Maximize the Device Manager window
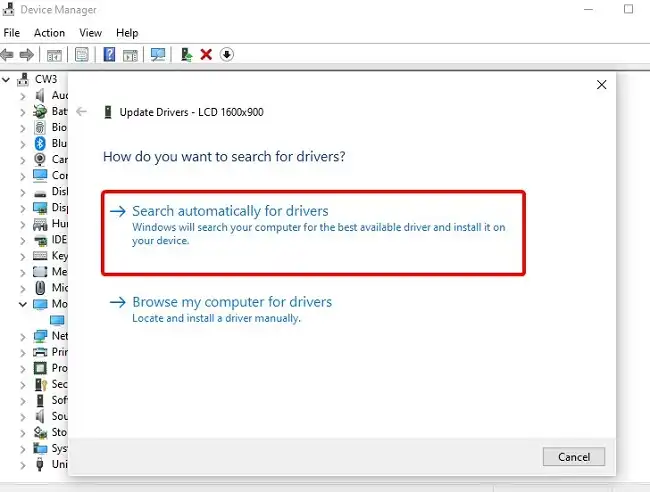Viewport: 650px width, 492px height. click(628, 9)
